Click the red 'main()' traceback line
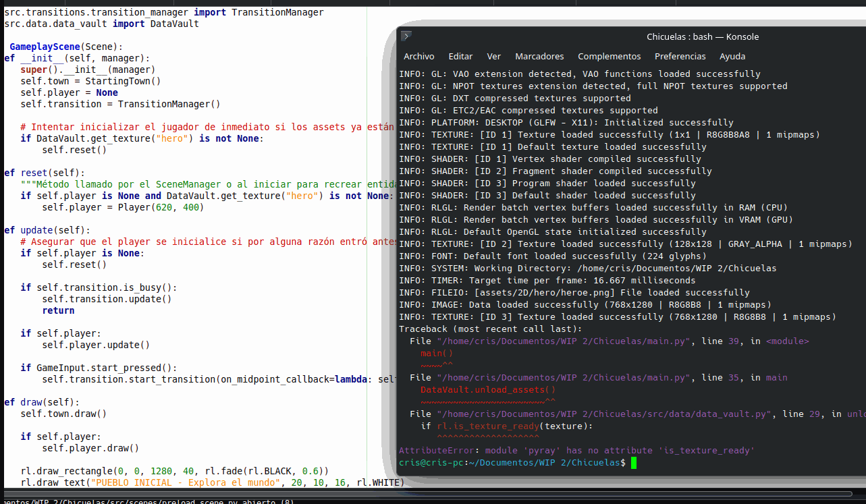Image resolution: width=866 pixels, height=504 pixels. [437, 354]
